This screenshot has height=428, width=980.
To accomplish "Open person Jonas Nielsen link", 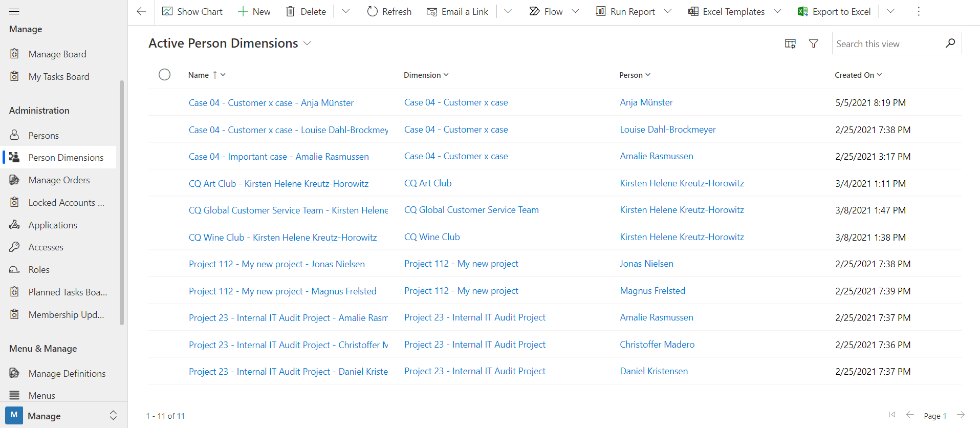I will pyautogui.click(x=646, y=264).
